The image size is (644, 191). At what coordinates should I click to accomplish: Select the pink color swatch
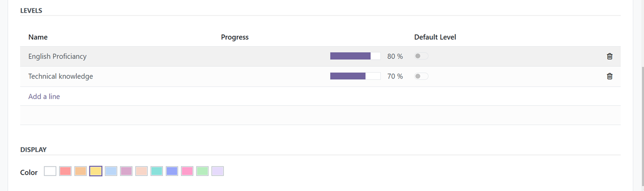click(x=187, y=171)
